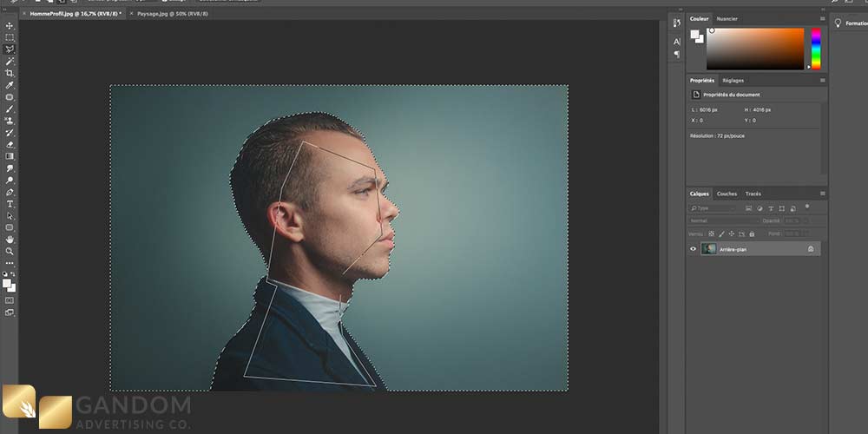The width and height of the screenshot is (868, 434).
Task: Click the toolbar foreground color swatch
Action: click(7, 284)
